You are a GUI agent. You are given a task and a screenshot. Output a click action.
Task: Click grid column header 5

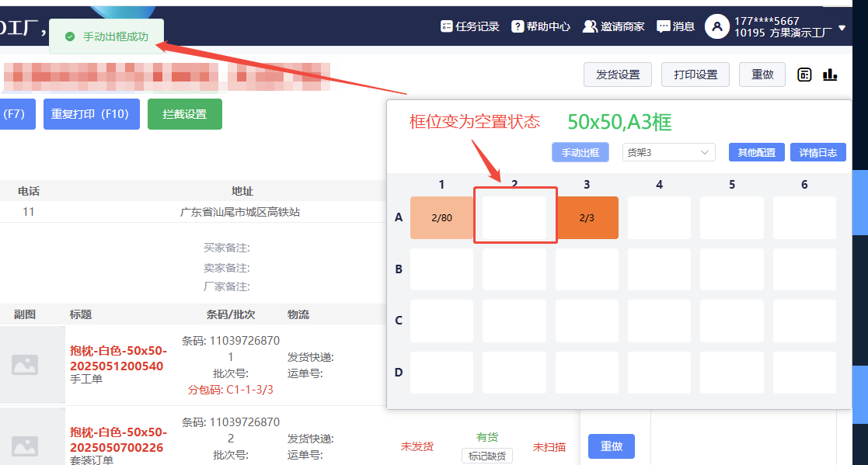[732, 185]
